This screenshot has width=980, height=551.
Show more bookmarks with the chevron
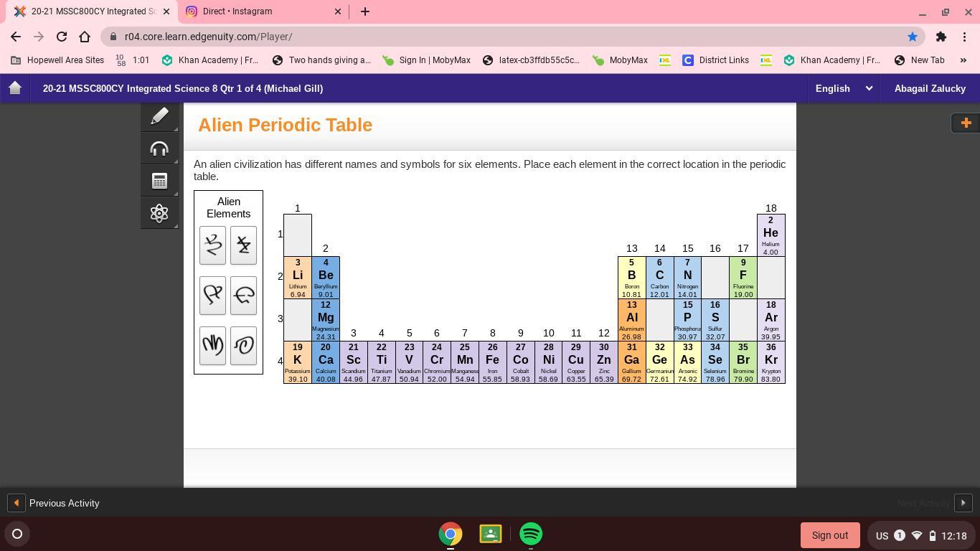click(x=963, y=60)
